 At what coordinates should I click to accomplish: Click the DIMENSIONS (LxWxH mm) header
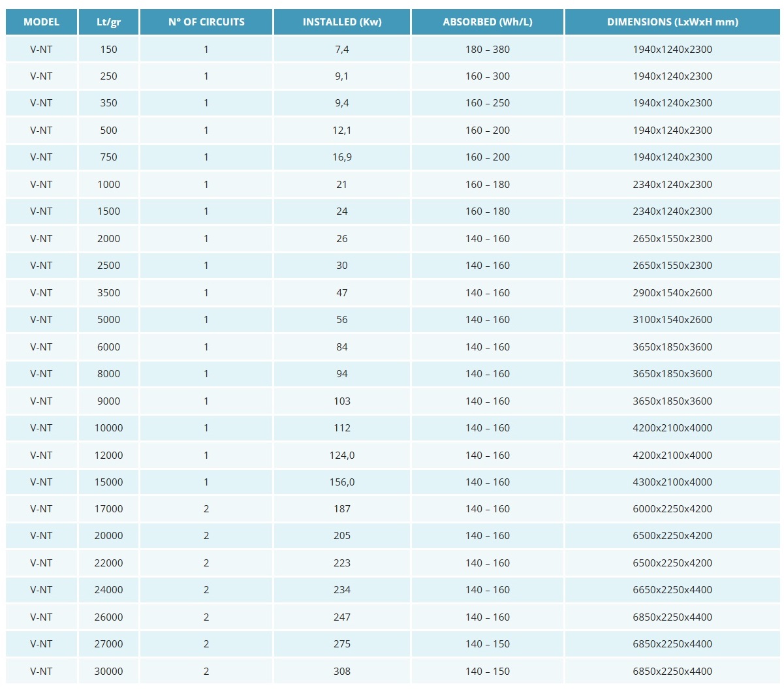point(672,22)
